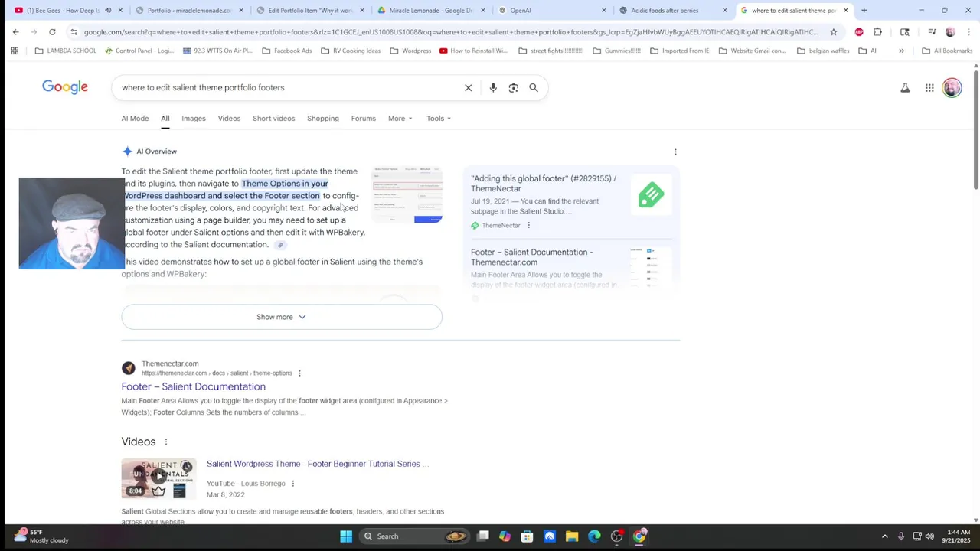980x551 pixels.
Task: Switch to the OpenAI browser tab
Action: pyautogui.click(x=552, y=11)
